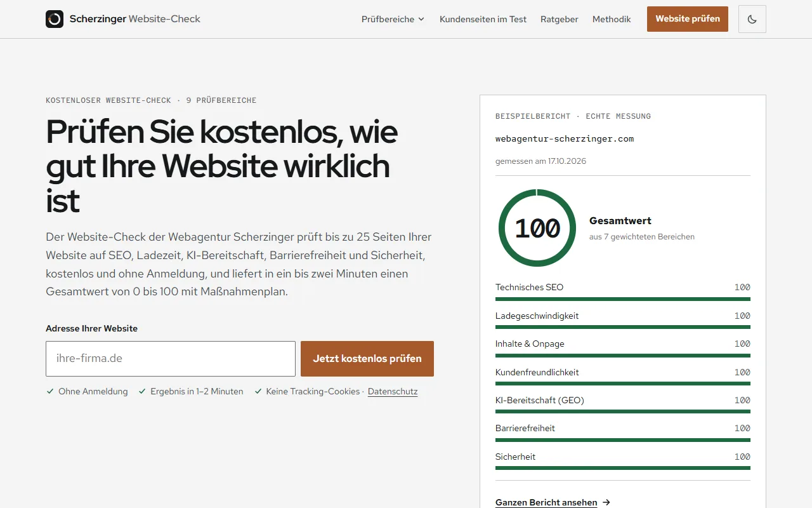Image resolution: width=812 pixels, height=508 pixels.
Task: Click the Website prüfen header button
Action: [x=688, y=19]
